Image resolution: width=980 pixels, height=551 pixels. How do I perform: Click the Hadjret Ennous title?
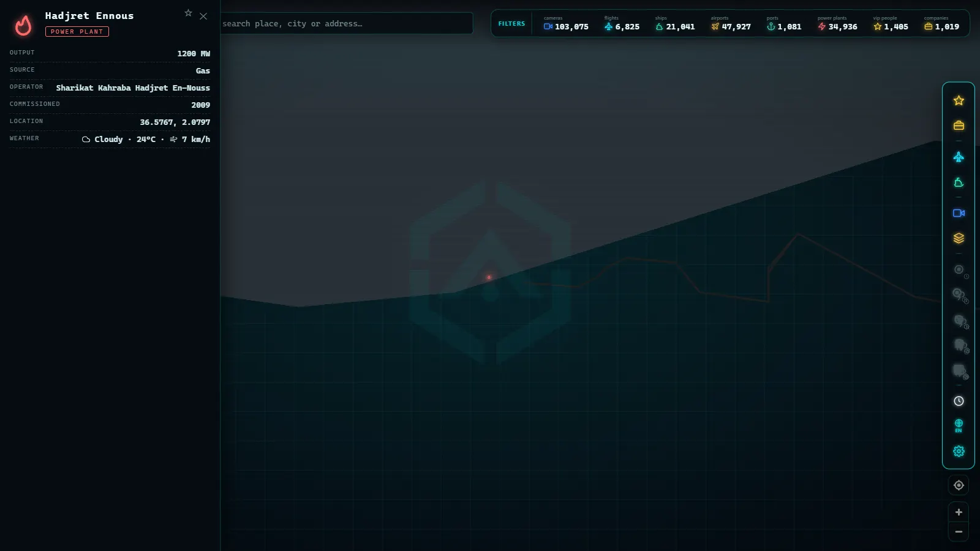pos(89,16)
